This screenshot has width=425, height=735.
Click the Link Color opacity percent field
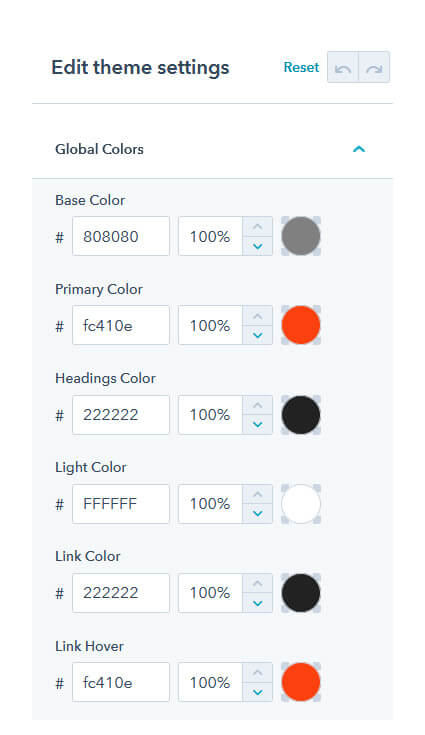(210, 593)
